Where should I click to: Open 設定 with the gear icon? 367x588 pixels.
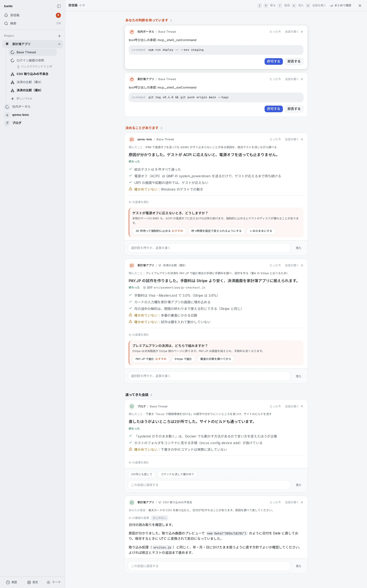pyautogui.click(x=32, y=582)
